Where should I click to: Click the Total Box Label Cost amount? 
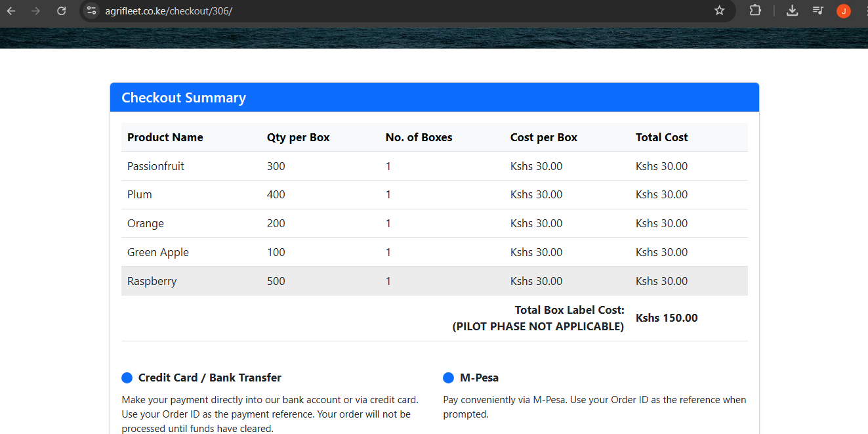(667, 318)
